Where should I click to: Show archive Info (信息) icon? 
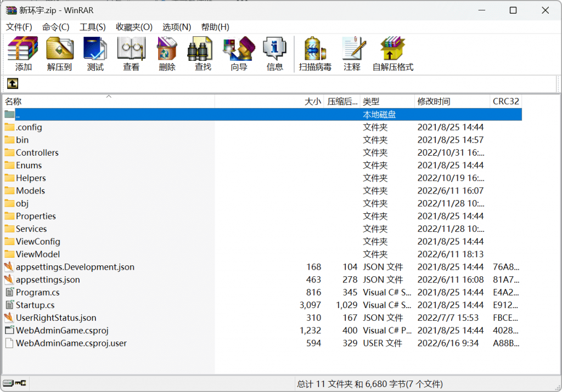274,54
